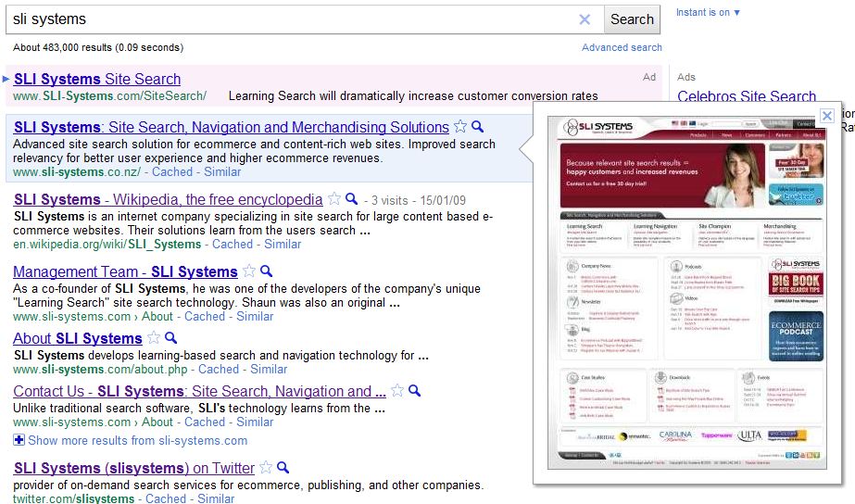855x504 pixels.
Task: Open Similar link for twitter.com/slisystems
Action: coord(216,498)
